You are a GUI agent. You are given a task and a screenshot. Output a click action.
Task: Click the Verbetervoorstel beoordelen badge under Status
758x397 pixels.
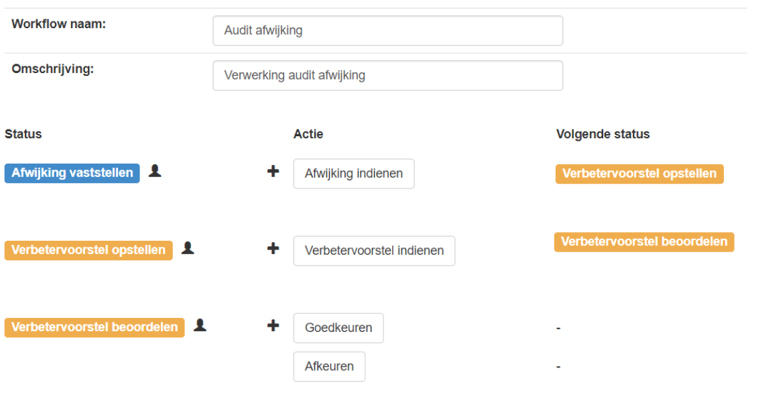coord(95,327)
